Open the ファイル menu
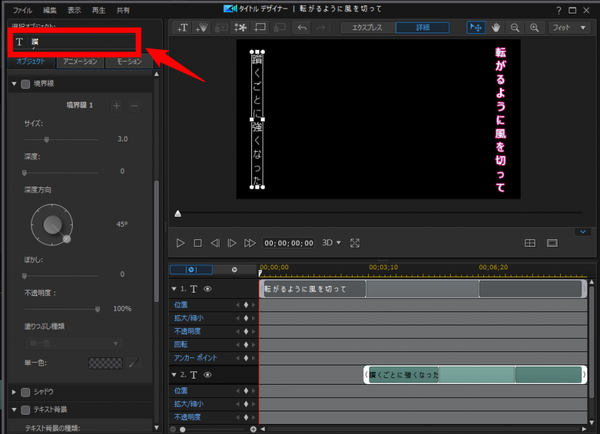Screen dimensions: 600x434 click(x=23, y=10)
